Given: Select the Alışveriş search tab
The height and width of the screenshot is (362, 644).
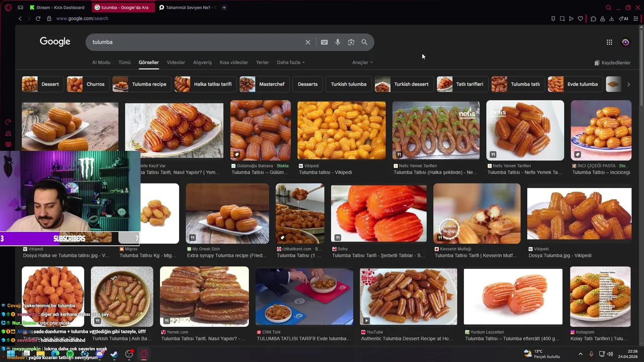Looking at the screenshot, I should click(x=202, y=62).
